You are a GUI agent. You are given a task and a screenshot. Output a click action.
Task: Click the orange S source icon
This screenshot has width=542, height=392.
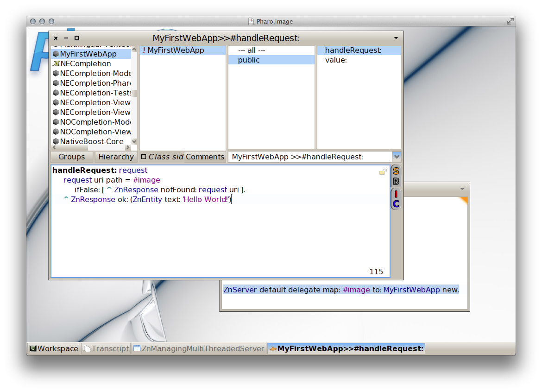coord(396,171)
